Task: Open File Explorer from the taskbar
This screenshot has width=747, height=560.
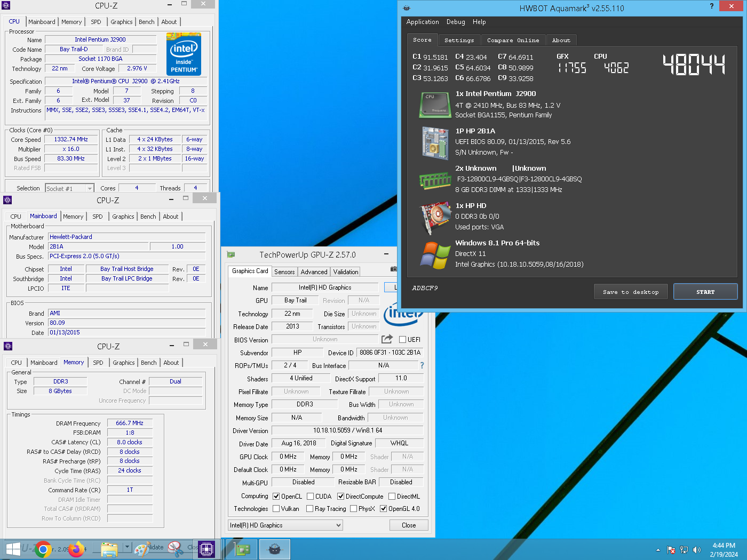Action: pos(109,549)
